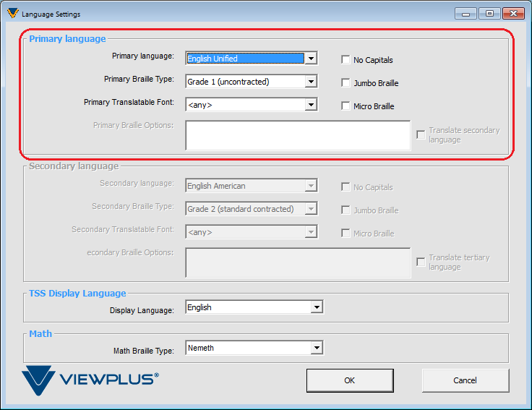Image resolution: width=532 pixels, height=410 pixels.
Task: Click the title bar application icon
Action: pyautogui.click(x=12, y=14)
